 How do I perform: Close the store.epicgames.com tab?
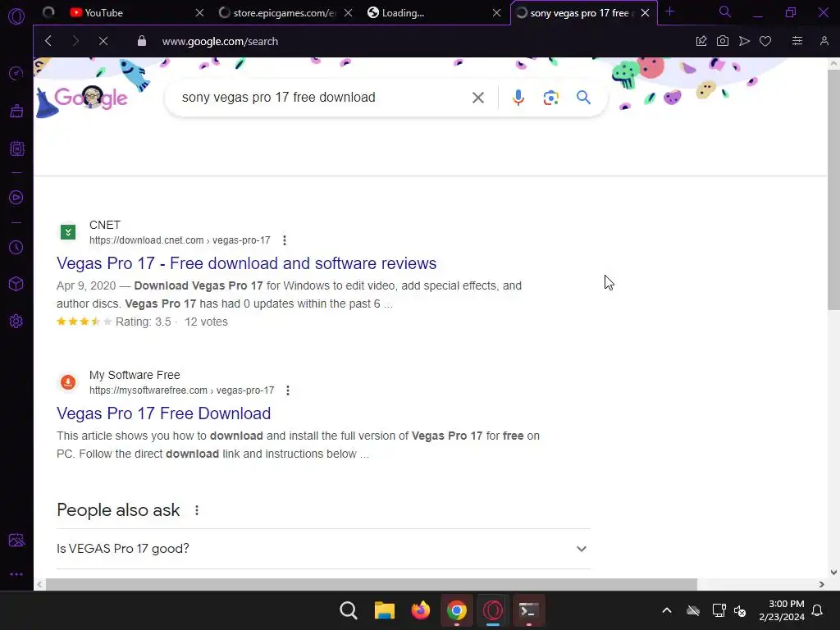[348, 13]
